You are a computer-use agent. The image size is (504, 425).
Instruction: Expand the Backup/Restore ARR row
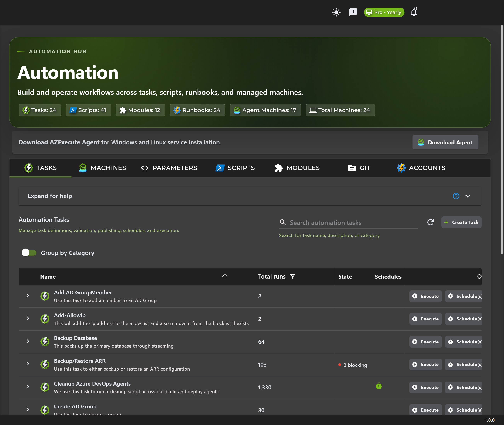click(28, 364)
